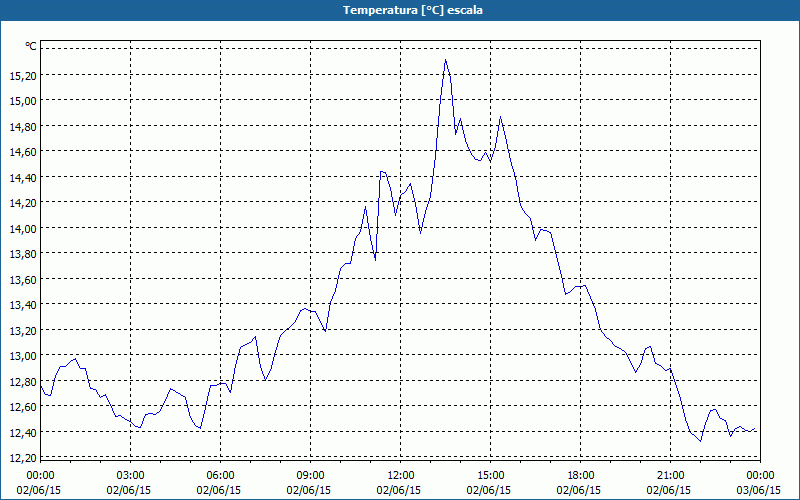This screenshot has height=500, width=800.
Task: Click the 12,60 y-axis value
Action: point(23,407)
